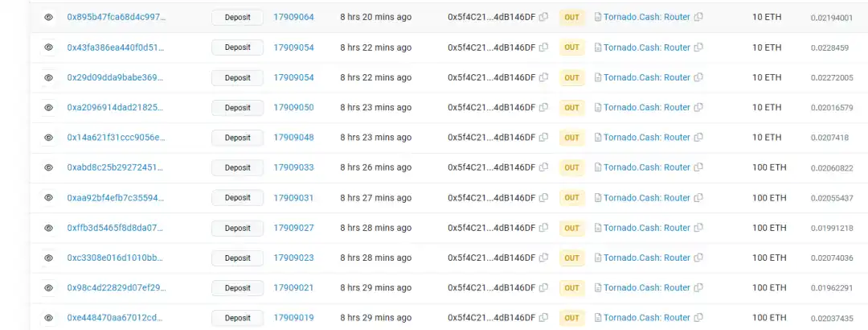Click the Deposit method tag for the 0xffb3d5465f8d8da07 transaction
The width and height of the screenshot is (868, 330).
point(237,228)
